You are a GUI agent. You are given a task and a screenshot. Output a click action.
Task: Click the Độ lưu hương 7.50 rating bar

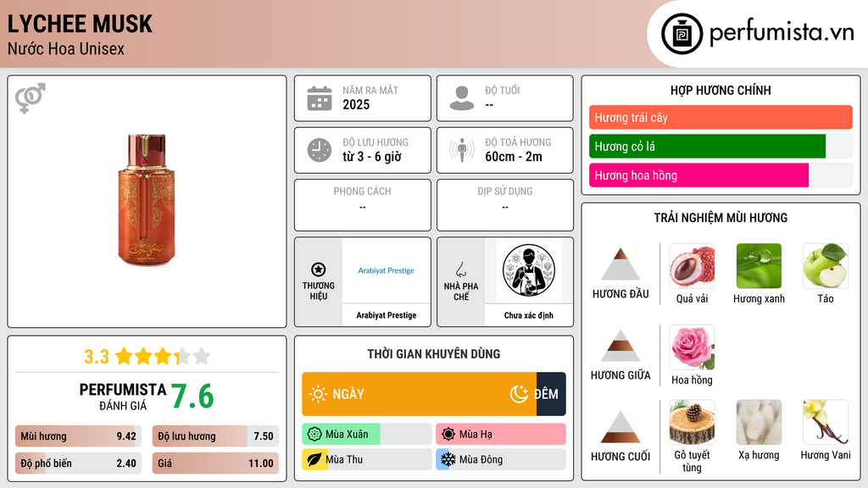tap(215, 436)
